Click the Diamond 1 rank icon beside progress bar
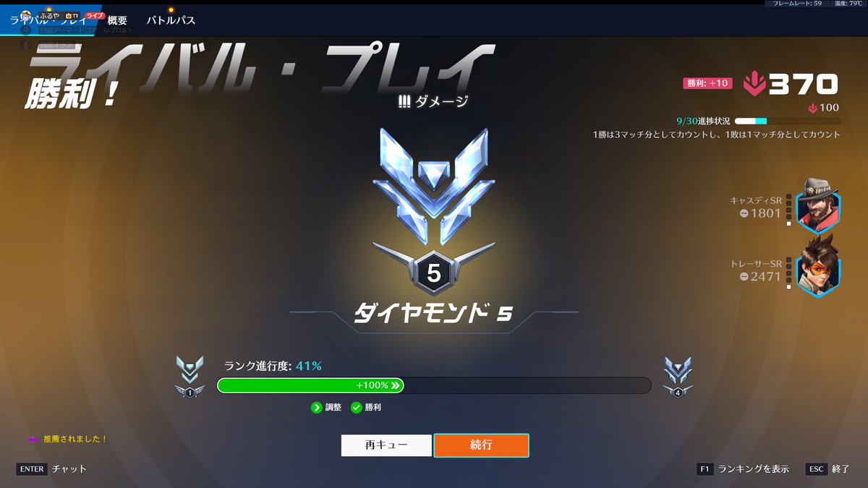868x488 pixels. pos(190,377)
